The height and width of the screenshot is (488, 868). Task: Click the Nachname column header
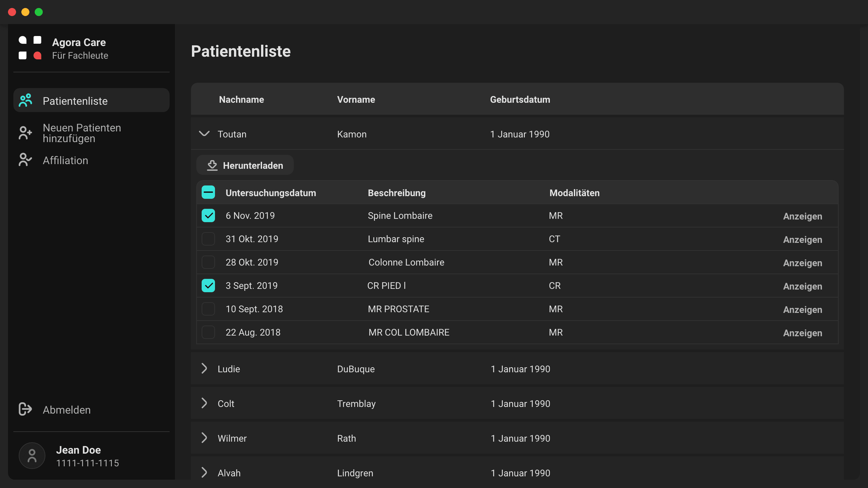[241, 99]
